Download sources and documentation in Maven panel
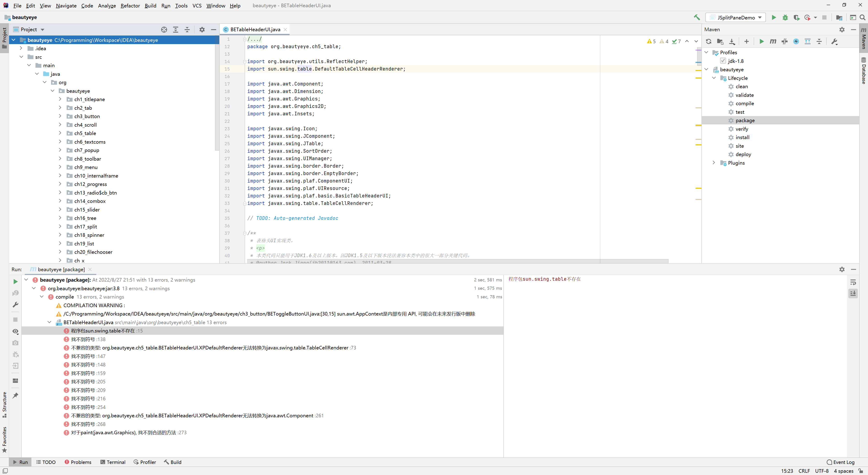868x475 pixels. click(x=732, y=41)
